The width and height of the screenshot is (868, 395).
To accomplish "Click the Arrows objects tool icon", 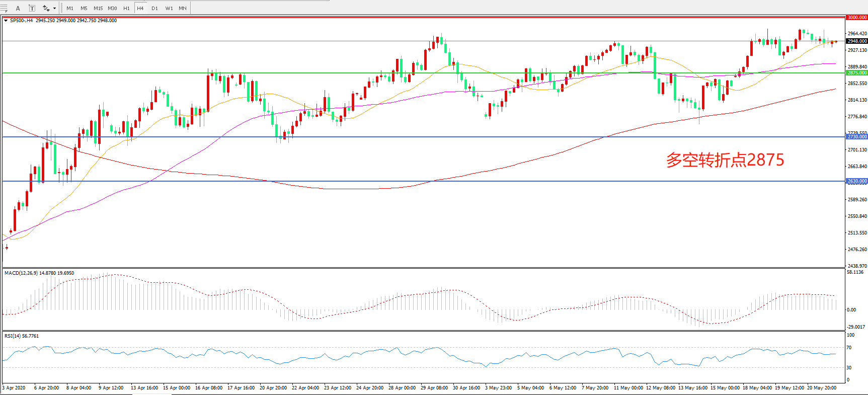I will 46,8.
